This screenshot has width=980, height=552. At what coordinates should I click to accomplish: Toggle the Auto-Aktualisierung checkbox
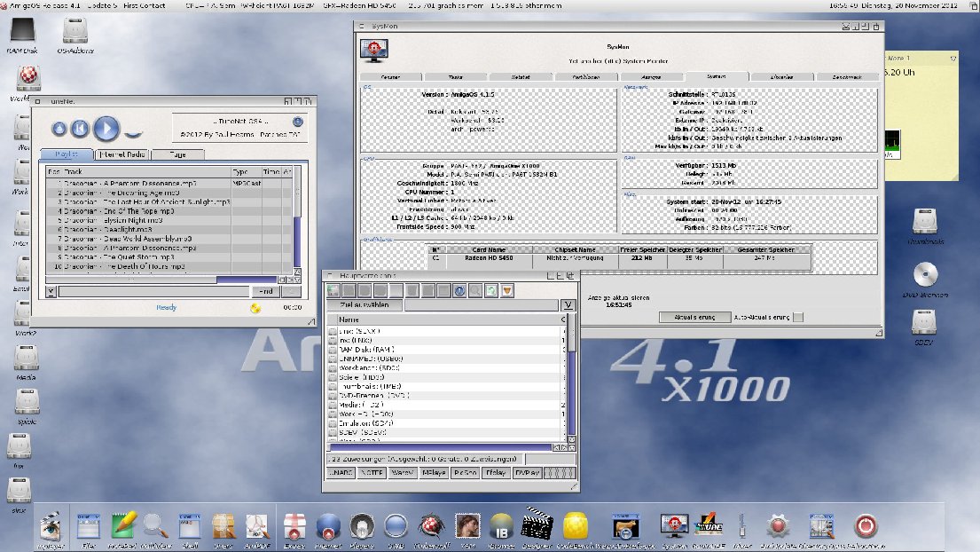pos(798,317)
